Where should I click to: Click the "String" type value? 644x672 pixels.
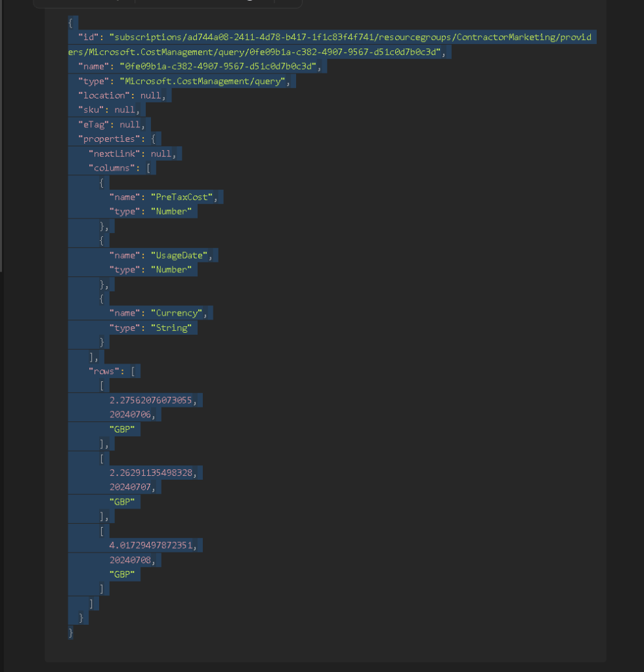[x=171, y=328]
